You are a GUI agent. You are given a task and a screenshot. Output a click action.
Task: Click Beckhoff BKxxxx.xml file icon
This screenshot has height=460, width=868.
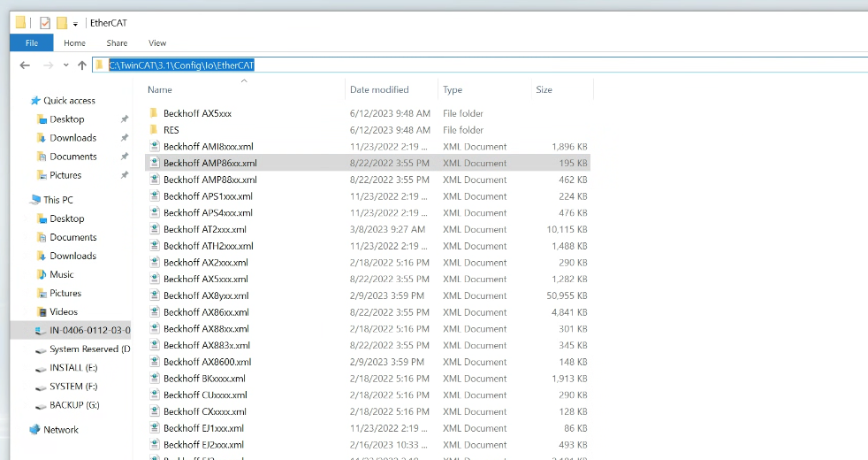[155, 379]
